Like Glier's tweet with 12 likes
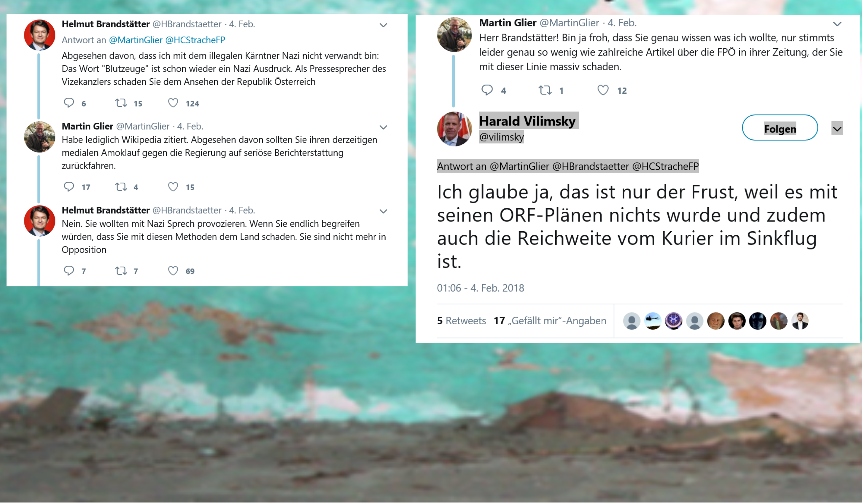 603,90
